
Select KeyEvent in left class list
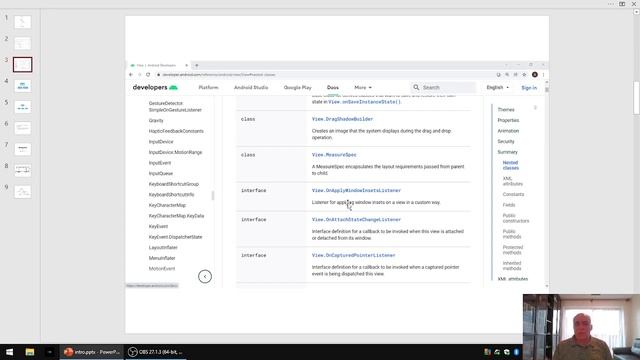coord(158,227)
